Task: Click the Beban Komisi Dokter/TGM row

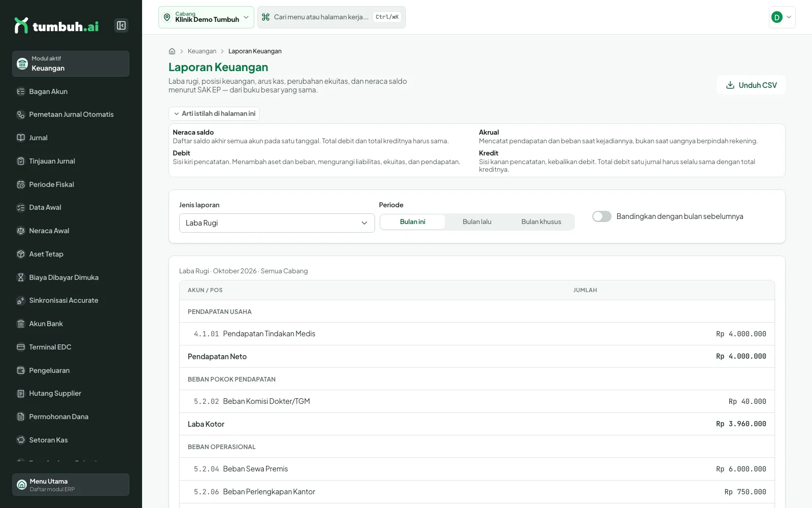Action: [x=477, y=401]
